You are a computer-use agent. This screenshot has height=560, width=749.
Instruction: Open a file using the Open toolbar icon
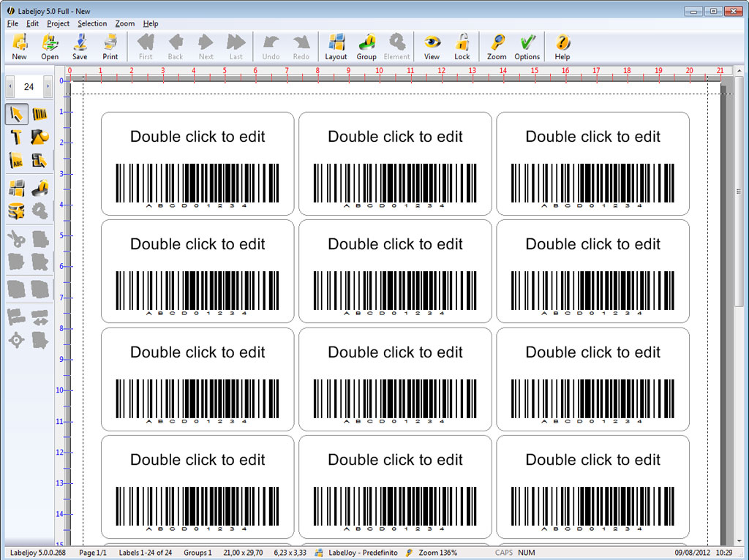pyautogui.click(x=50, y=47)
